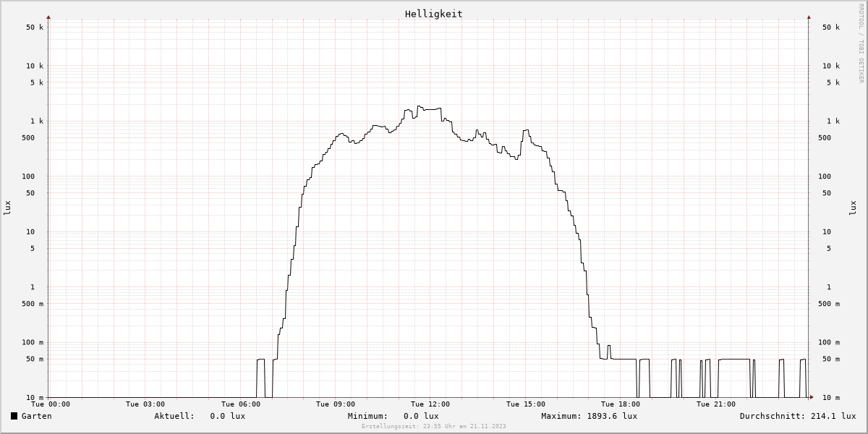868x434 pixels.
Task: Select the "100 m" tick on right axis
Action: tap(829, 343)
